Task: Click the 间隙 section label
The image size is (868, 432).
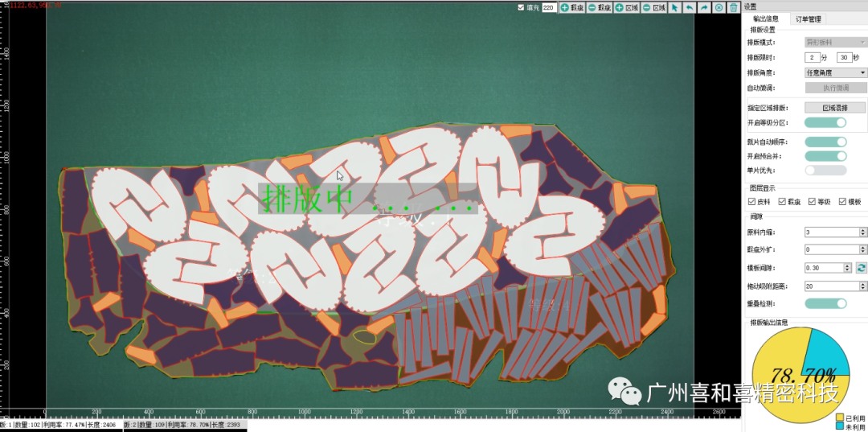Action: [x=756, y=218]
